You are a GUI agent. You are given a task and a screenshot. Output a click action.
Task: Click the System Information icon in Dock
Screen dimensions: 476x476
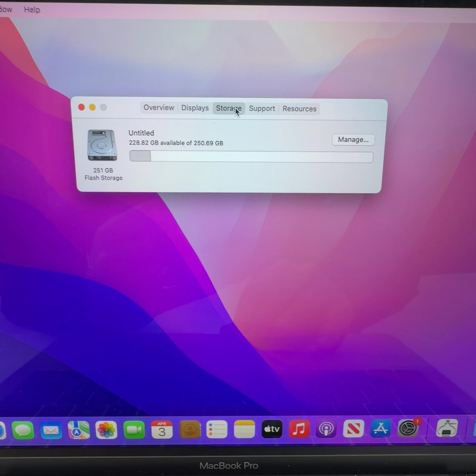click(446, 428)
